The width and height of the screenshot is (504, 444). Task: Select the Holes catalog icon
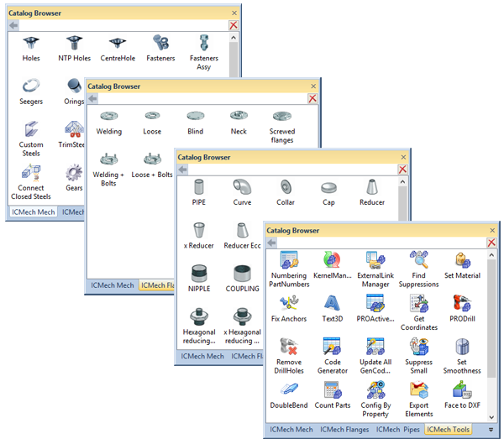[x=31, y=44]
